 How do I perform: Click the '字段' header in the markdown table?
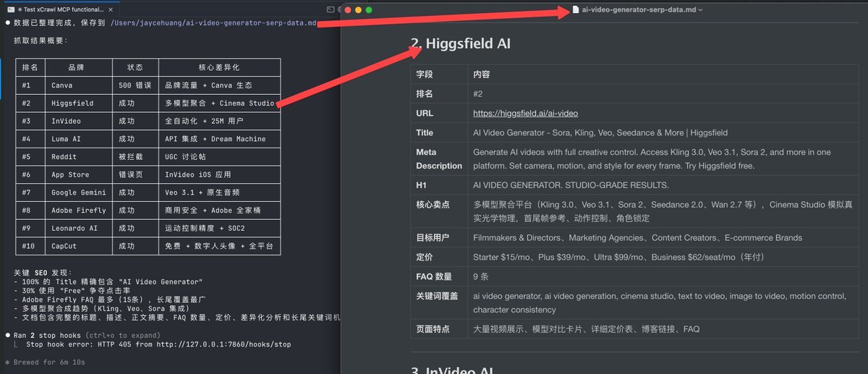tap(424, 75)
